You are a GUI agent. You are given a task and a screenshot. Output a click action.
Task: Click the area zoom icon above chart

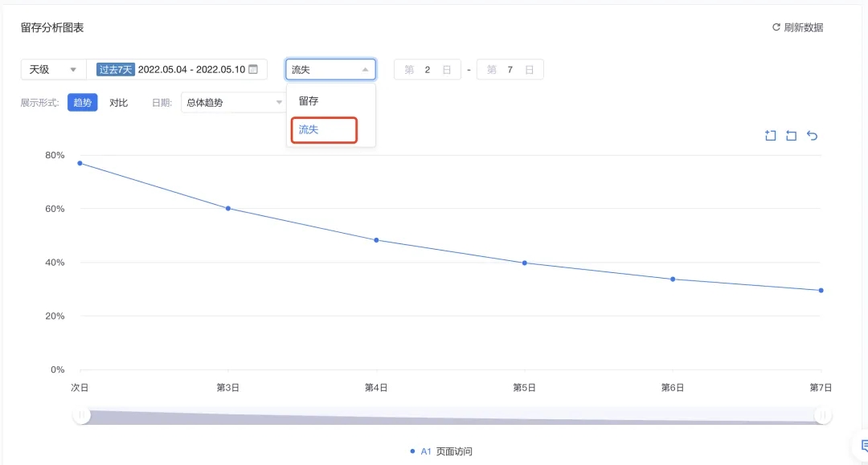(770, 136)
